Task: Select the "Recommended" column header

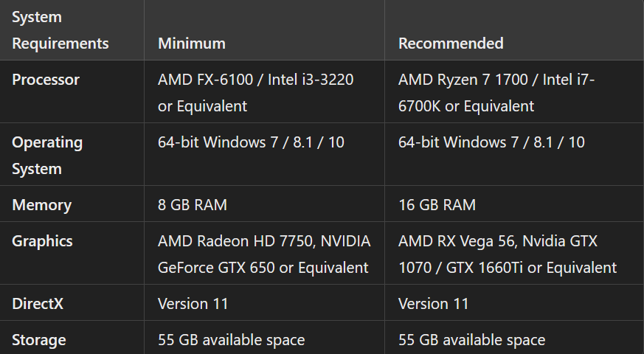Action: [x=451, y=44]
